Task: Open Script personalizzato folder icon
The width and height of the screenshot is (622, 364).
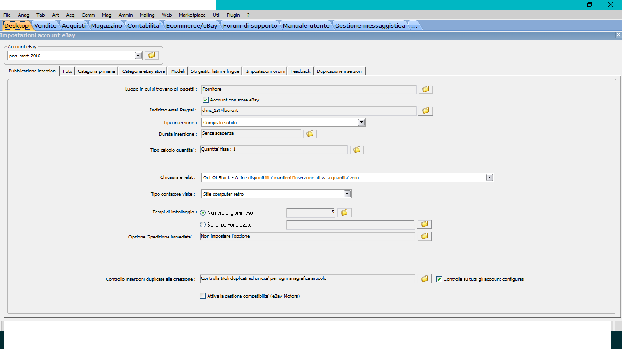Action: (424, 224)
